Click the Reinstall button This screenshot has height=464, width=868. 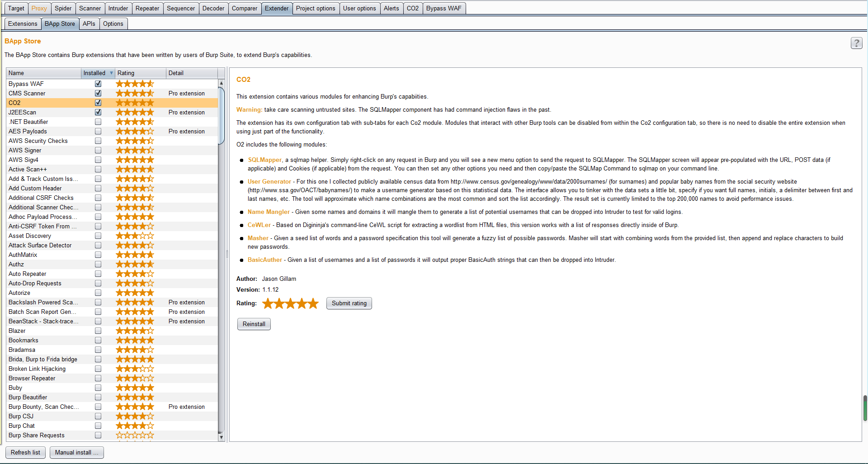point(254,324)
